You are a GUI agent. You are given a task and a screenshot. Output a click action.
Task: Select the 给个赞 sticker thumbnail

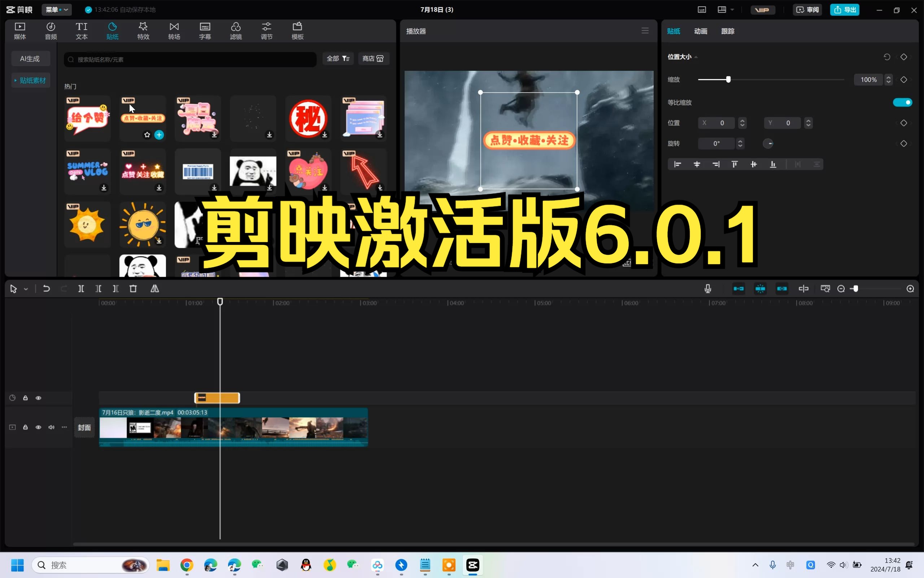tap(87, 118)
